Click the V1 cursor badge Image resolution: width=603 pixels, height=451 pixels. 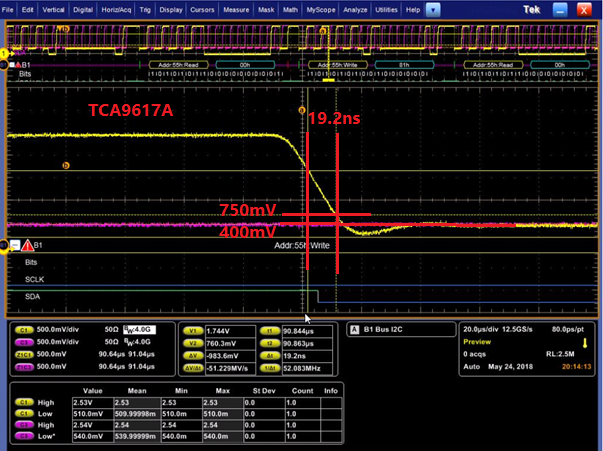[193, 331]
